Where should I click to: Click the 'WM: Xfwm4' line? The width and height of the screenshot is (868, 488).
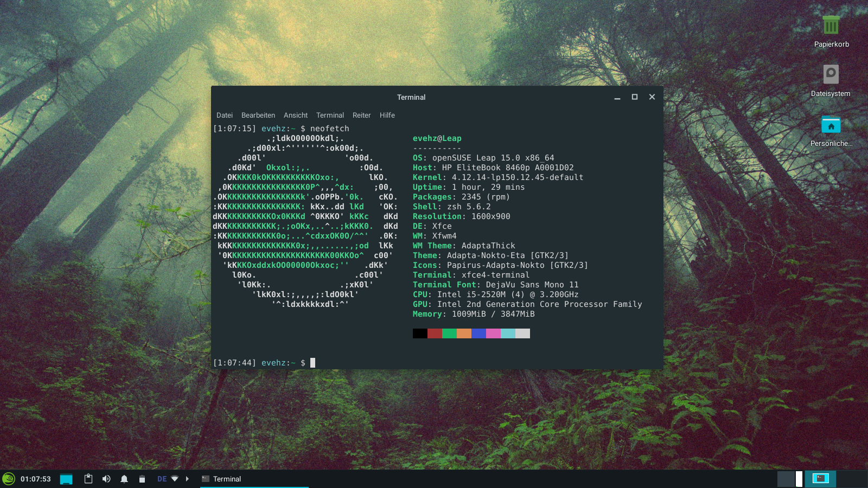pos(435,236)
